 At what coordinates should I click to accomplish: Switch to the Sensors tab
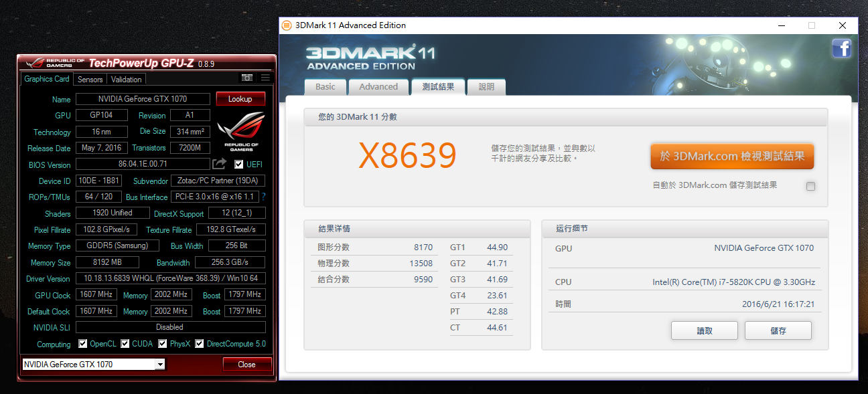[x=90, y=79]
